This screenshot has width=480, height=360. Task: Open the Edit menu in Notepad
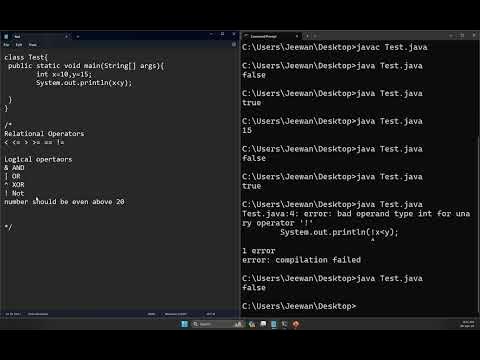pyautogui.click(x=19, y=45)
